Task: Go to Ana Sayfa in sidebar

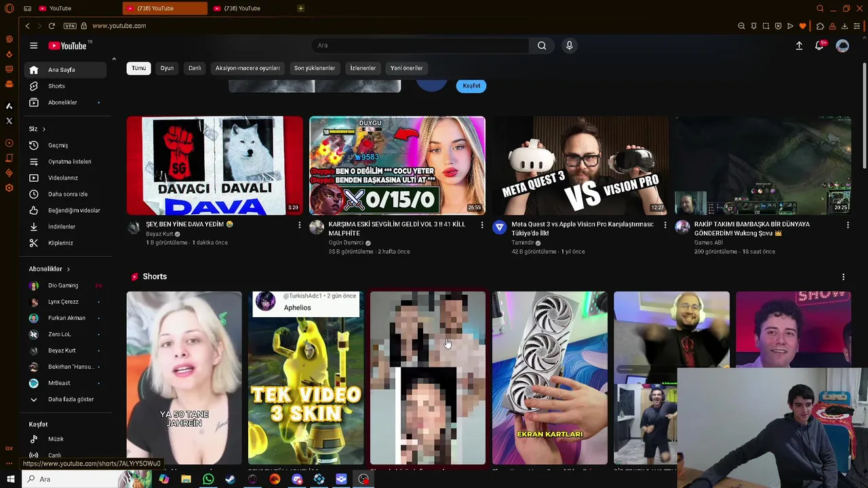Action: (x=65, y=70)
